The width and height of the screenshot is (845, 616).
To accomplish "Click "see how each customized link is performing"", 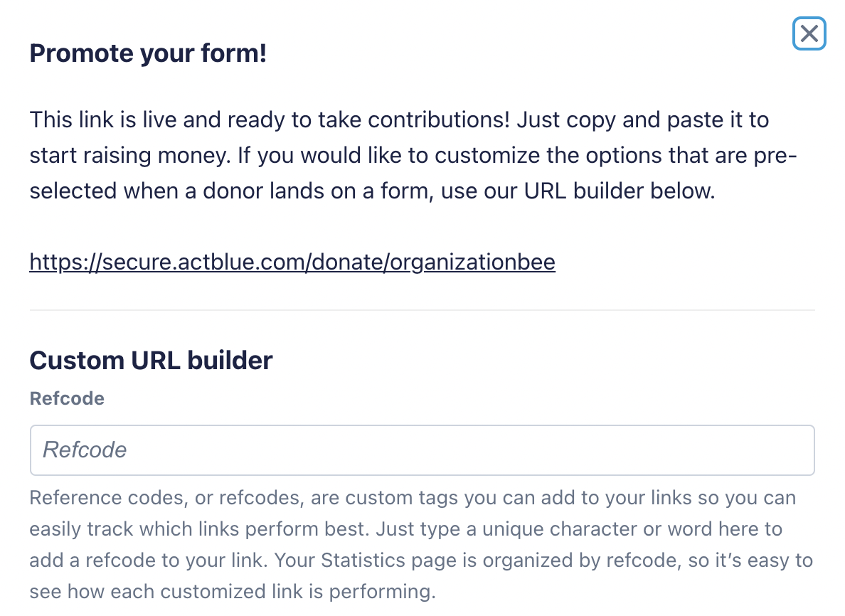I will pyautogui.click(x=232, y=592).
